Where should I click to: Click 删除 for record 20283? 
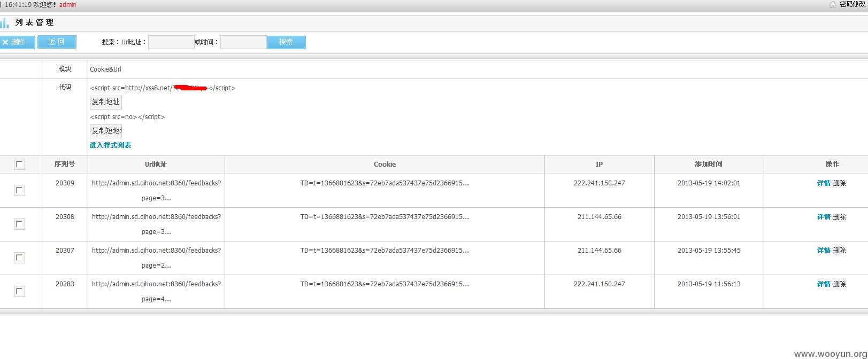coord(839,284)
